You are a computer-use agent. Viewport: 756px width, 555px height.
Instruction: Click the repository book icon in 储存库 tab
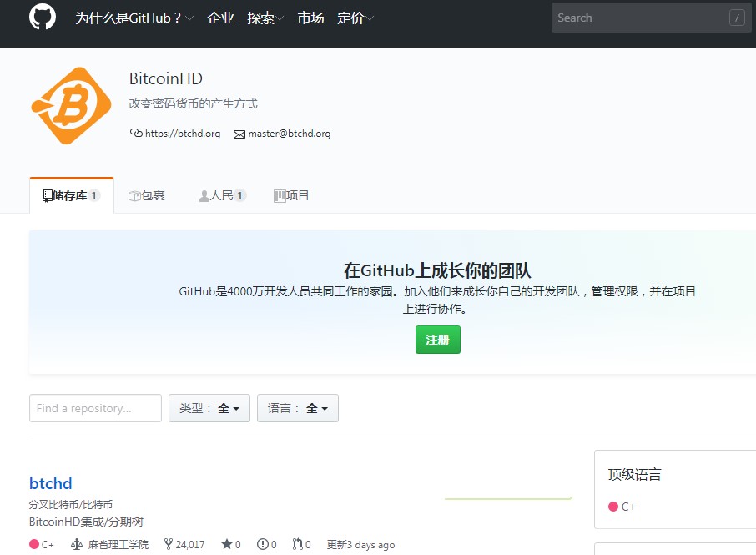pos(48,196)
